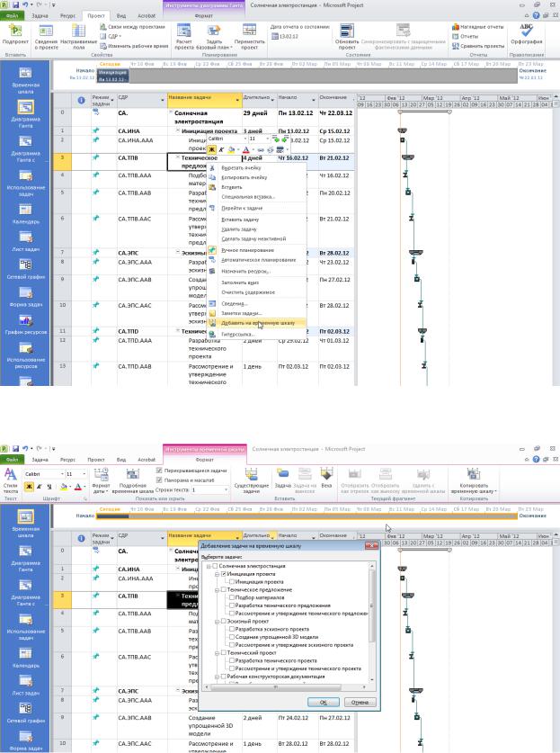Open Название задачи column filter arrow in Gantt Tools window
Screen dimensions: 560x753
pos(237,101)
